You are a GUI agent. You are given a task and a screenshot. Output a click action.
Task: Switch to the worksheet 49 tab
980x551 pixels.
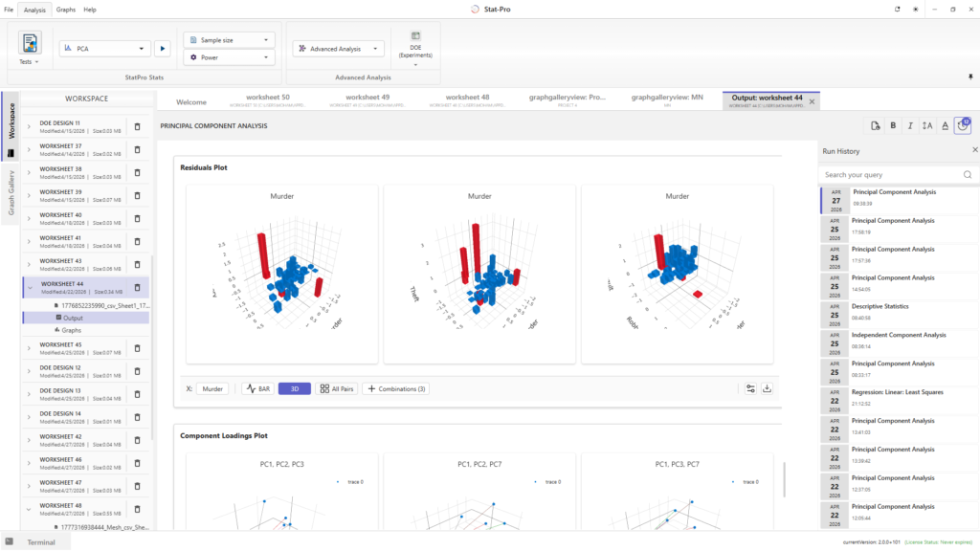[x=367, y=100]
